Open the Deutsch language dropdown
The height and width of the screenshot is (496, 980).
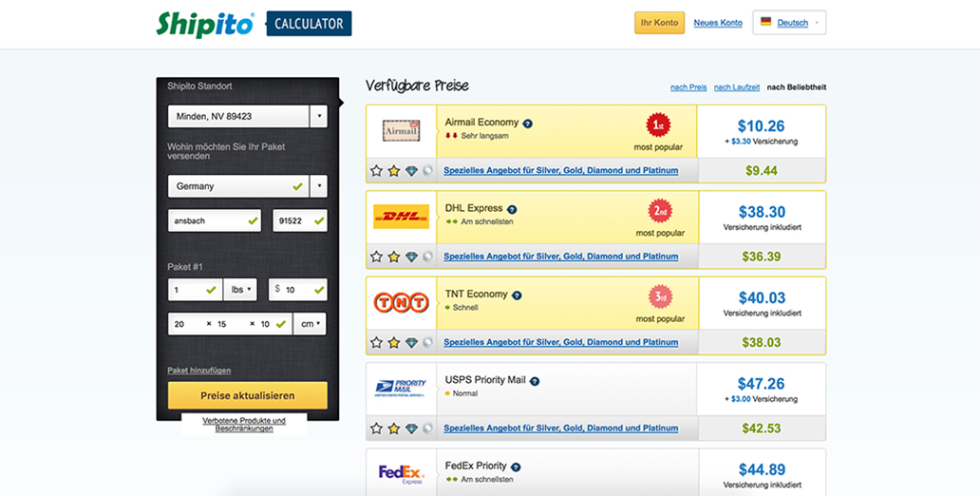point(789,23)
